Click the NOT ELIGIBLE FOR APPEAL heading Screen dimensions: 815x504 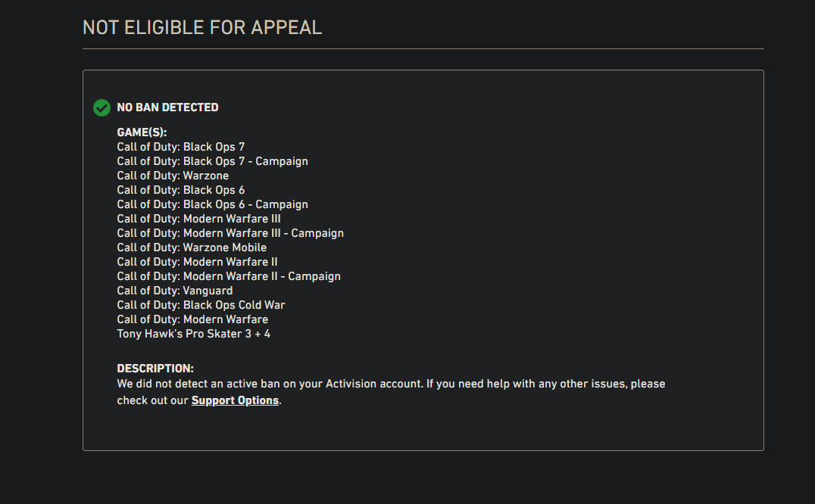(x=202, y=27)
